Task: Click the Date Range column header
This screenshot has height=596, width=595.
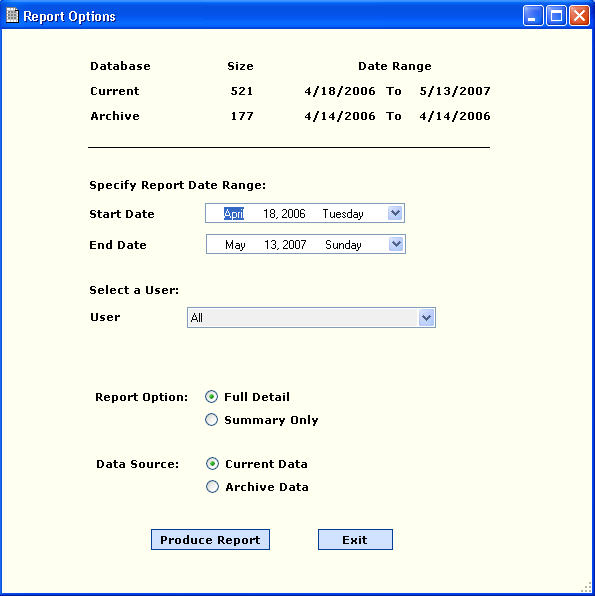Action: tap(395, 67)
